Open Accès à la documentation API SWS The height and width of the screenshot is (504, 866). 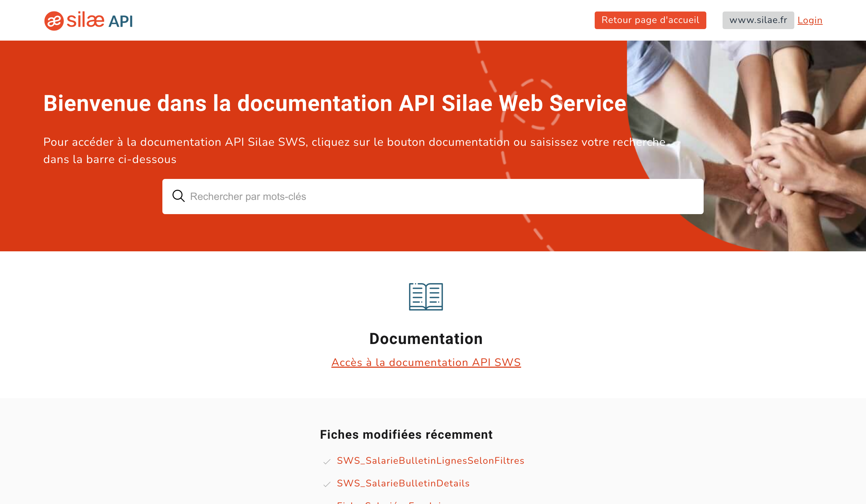coord(426,363)
